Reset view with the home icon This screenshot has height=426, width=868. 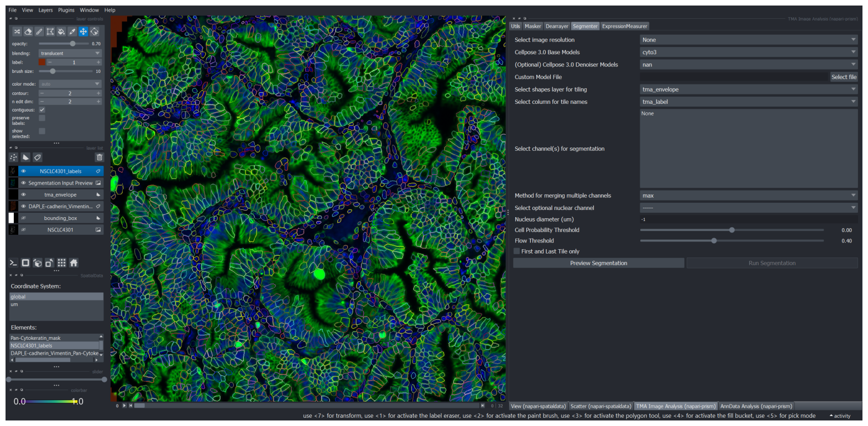[74, 263]
